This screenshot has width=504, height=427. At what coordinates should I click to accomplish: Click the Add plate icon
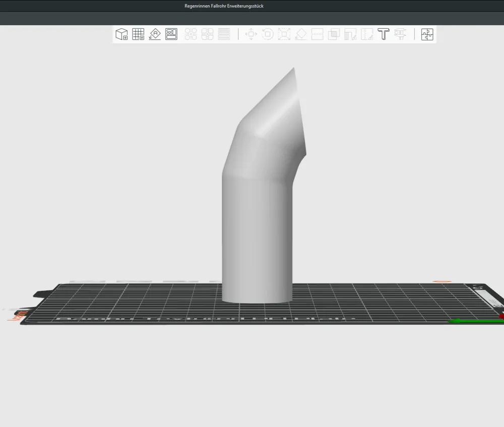(x=138, y=34)
